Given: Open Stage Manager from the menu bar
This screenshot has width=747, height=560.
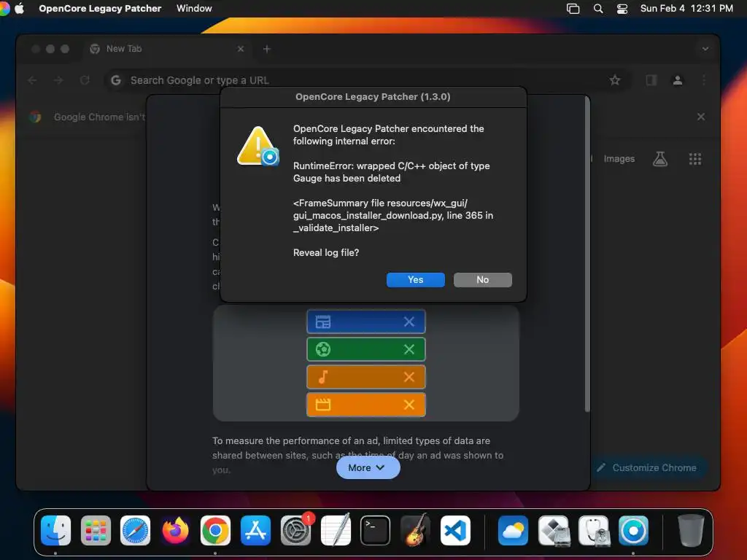Looking at the screenshot, I should click(573, 9).
